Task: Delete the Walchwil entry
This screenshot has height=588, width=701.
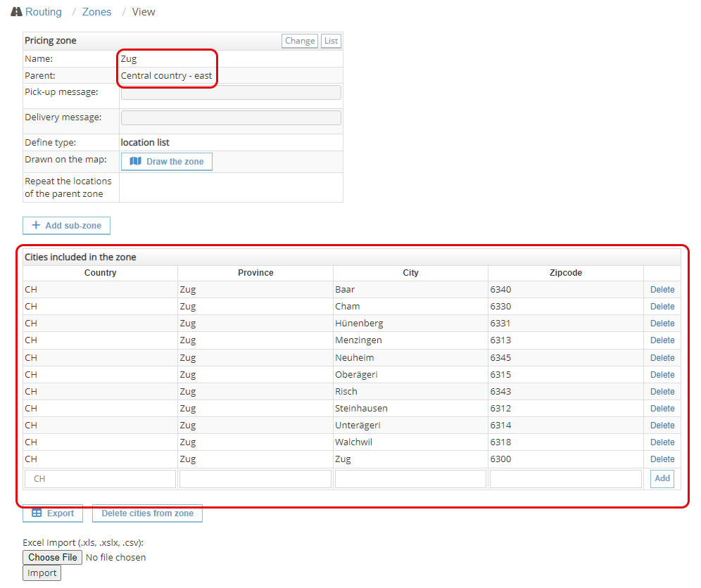Action: pos(662,442)
